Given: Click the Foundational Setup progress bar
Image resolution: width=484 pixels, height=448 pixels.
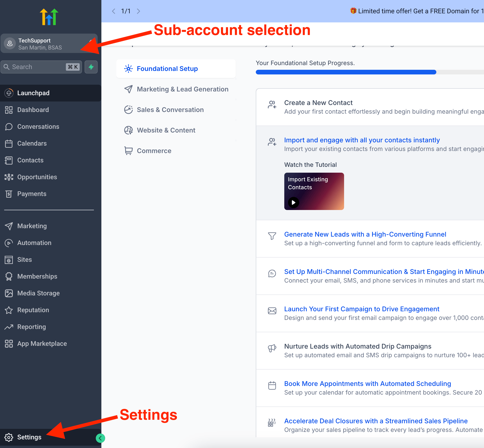Looking at the screenshot, I should coord(370,72).
